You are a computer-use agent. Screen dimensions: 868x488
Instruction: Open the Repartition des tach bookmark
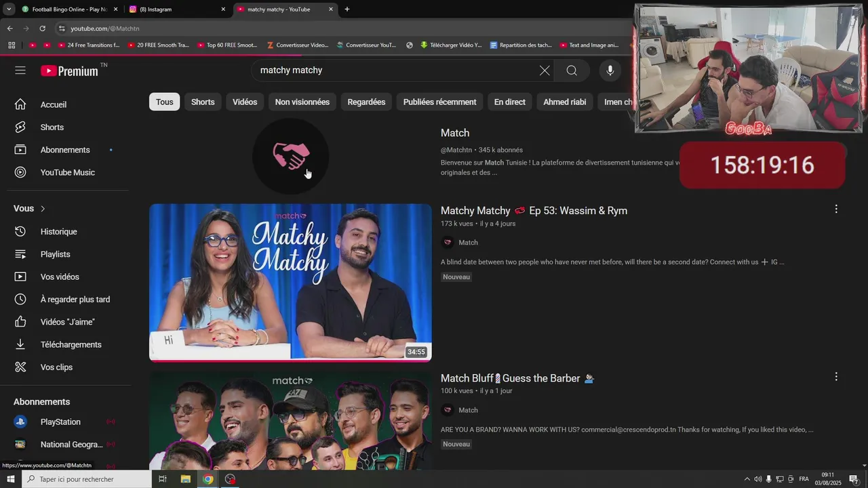click(521, 45)
